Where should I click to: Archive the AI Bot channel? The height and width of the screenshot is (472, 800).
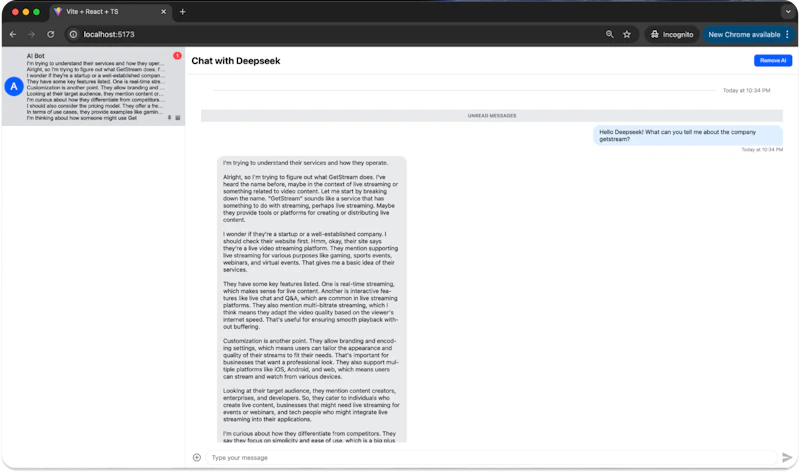pos(178,118)
